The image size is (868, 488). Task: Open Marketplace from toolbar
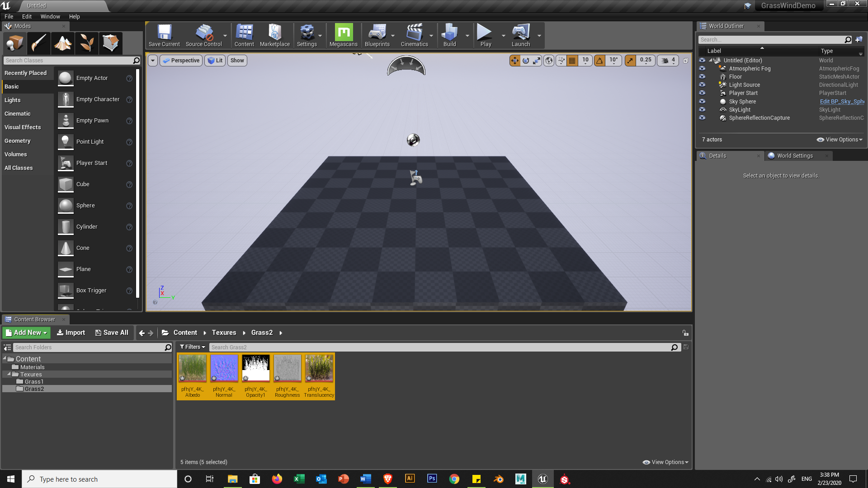point(274,35)
